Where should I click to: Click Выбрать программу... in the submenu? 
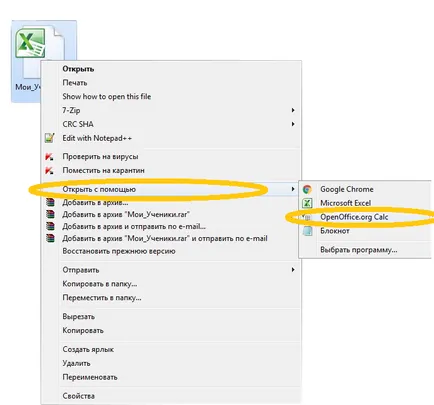coord(359,250)
